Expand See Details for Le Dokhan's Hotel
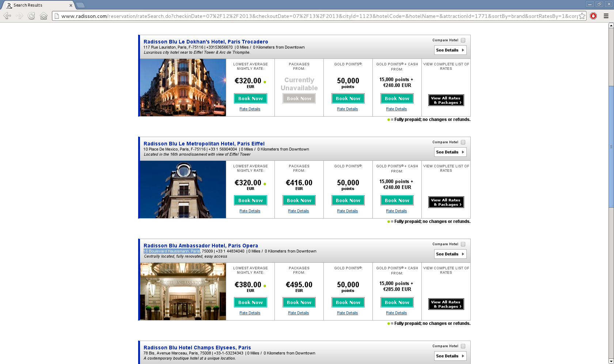Viewport: 614px width, 364px height. (450, 50)
